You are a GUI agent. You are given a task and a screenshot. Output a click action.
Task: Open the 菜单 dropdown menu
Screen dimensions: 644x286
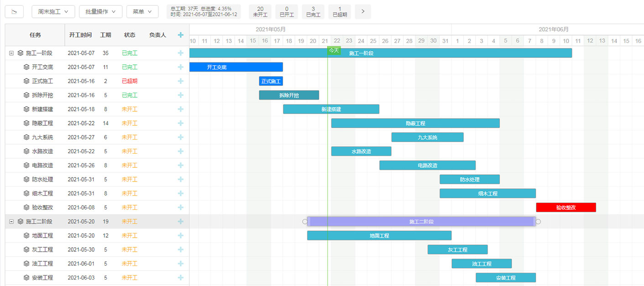(142, 11)
